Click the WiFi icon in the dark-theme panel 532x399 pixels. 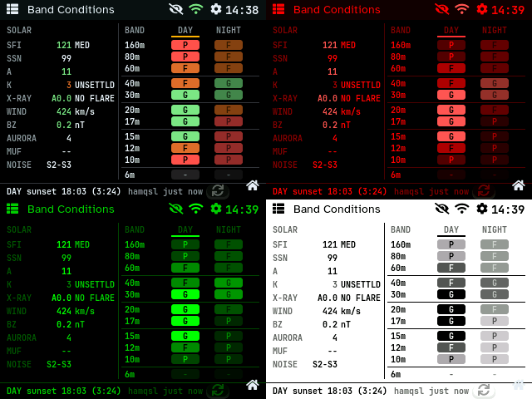tap(196, 9)
